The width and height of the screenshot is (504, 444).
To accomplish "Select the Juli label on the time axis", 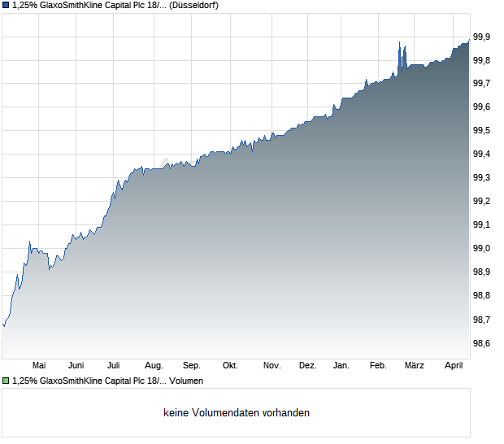I will pos(114,365).
